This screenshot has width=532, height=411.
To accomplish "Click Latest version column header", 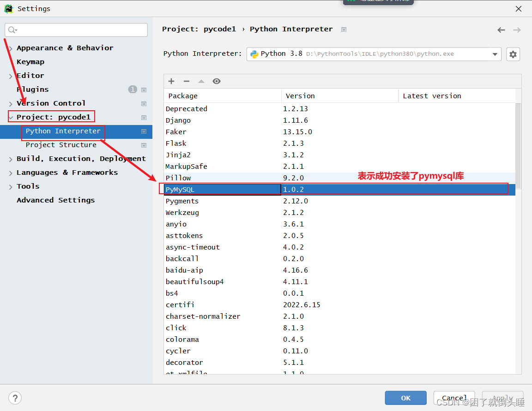I will [457, 96].
